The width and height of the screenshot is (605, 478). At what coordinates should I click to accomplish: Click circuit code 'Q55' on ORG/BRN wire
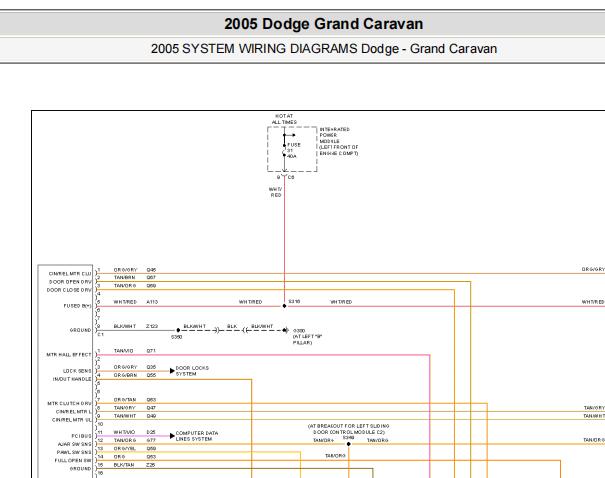[151, 375]
